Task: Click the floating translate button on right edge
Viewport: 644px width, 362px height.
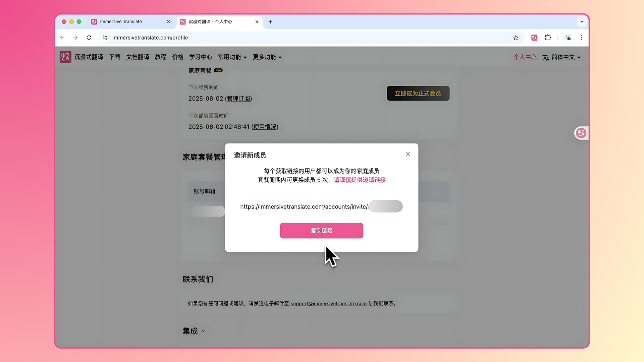Action: 581,133
